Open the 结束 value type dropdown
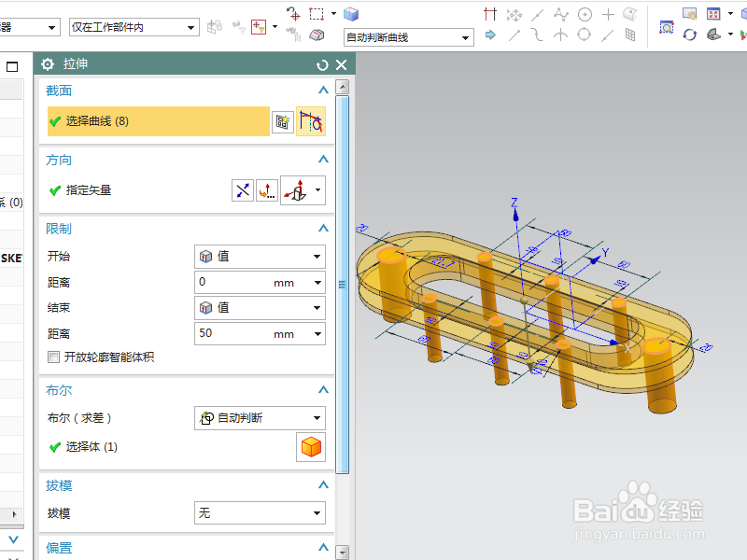Viewport: 747px width, 560px height. (x=261, y=308)
